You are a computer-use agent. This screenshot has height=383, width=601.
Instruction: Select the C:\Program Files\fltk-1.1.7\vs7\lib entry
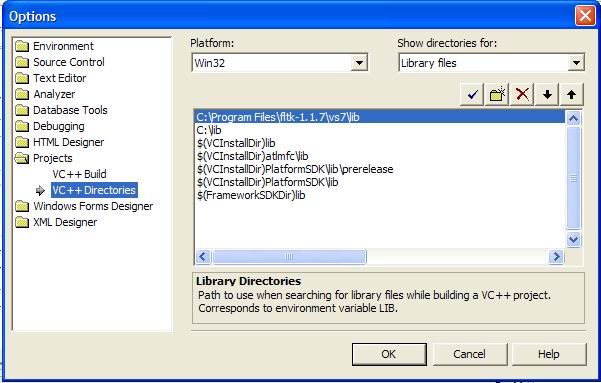pos(379,117)
